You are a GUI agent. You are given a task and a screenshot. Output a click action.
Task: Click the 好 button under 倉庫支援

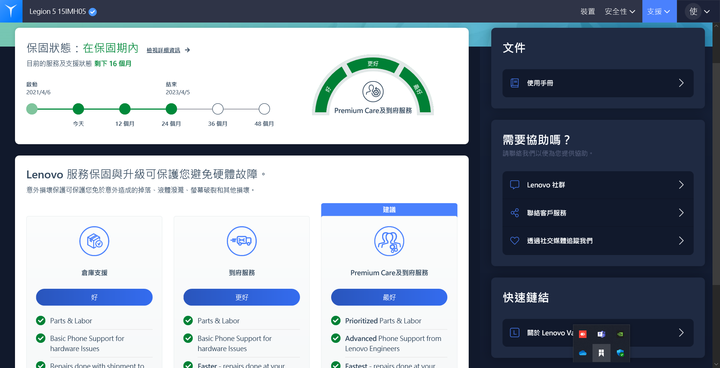pos(94,297)
